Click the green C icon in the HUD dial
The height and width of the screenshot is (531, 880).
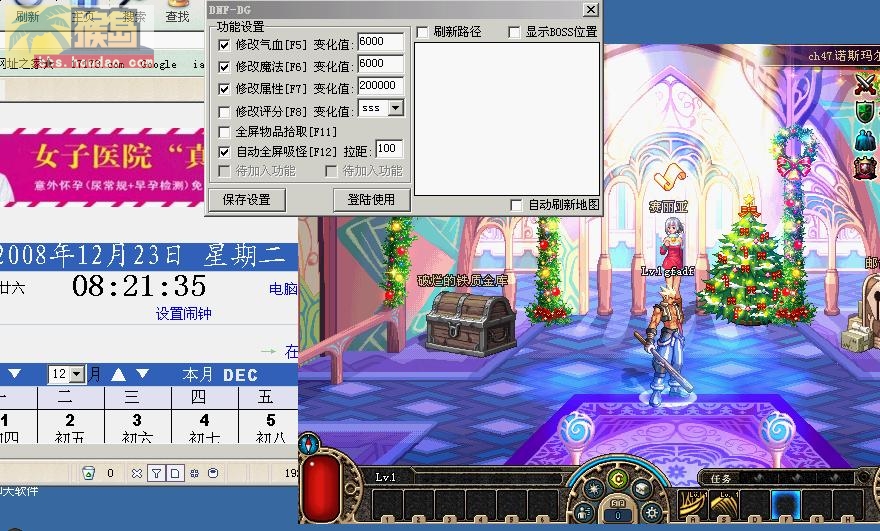[617, 479]
